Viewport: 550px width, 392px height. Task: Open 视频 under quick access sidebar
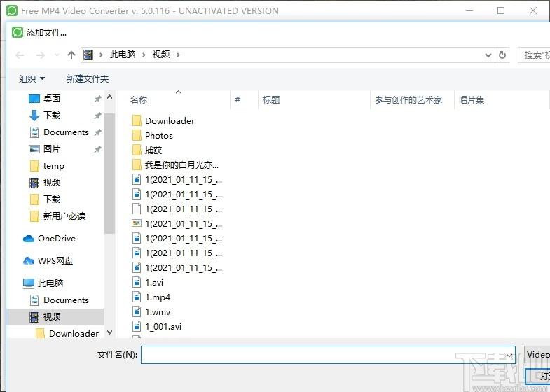pyautogui.click(x=52, y=183)
